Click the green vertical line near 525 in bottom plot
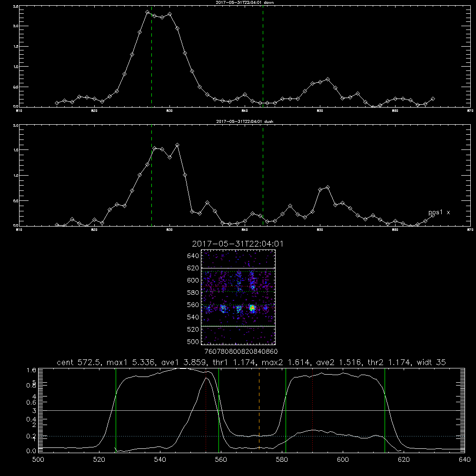Screen dimensions: 476x476 pyautogui.click(x=116, y=410)
